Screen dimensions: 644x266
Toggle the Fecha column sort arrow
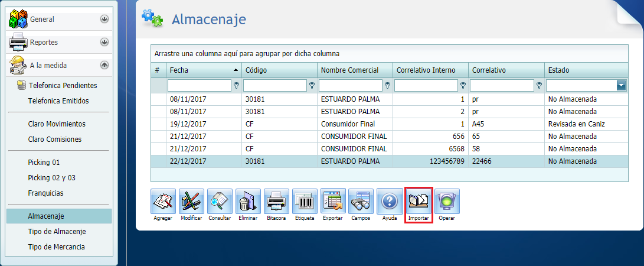(236, 70)
